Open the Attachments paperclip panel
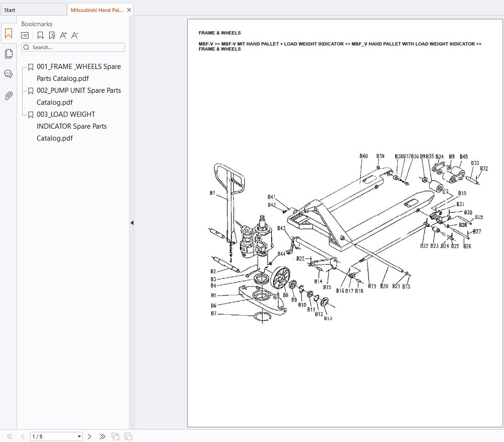 tap(8, 96)
